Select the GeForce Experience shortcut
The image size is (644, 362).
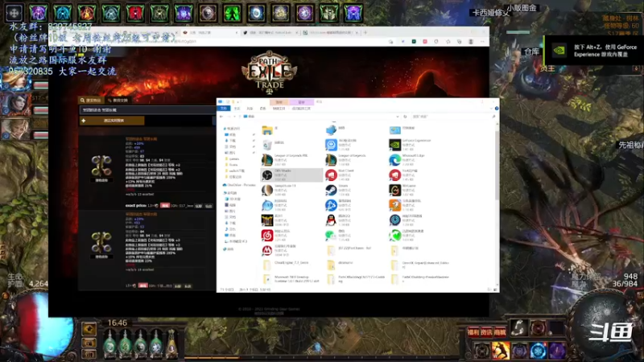(419, 145)
